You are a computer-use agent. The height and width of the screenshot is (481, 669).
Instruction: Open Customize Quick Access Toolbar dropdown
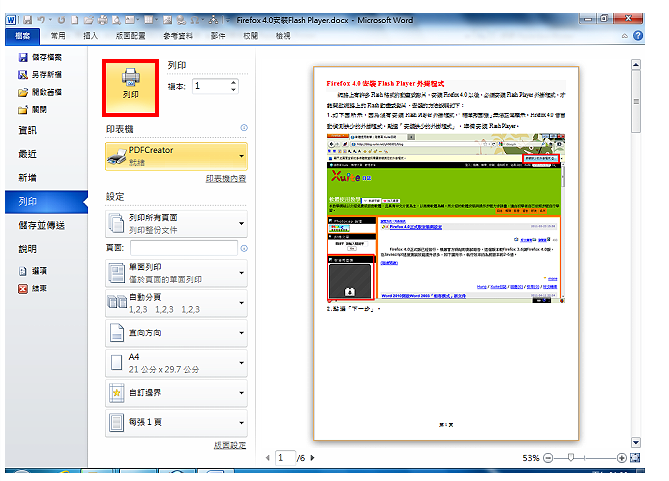[x=227, y=20]
